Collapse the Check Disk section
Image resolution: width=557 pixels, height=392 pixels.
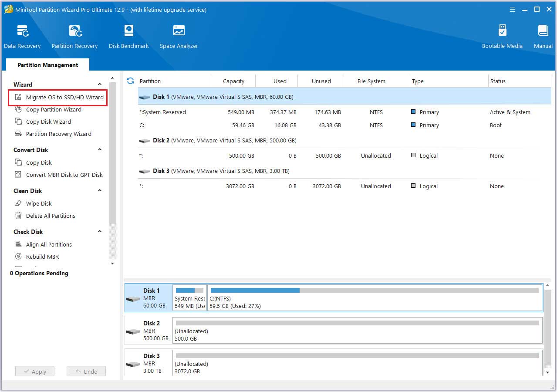click(100, 231)
